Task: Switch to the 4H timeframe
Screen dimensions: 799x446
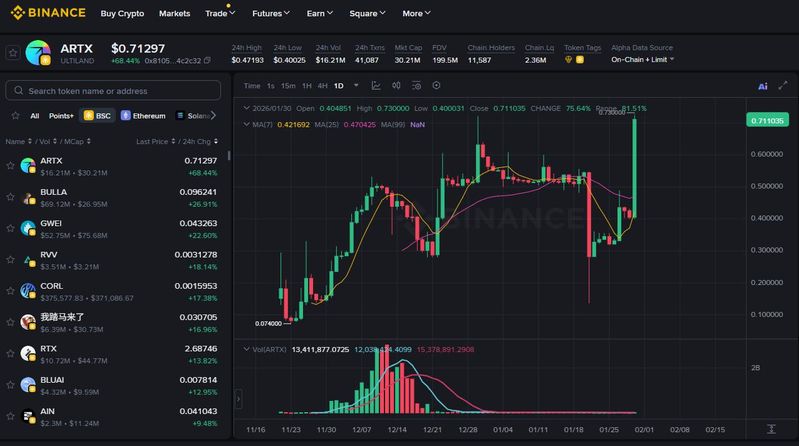Action: pos(322,86)
